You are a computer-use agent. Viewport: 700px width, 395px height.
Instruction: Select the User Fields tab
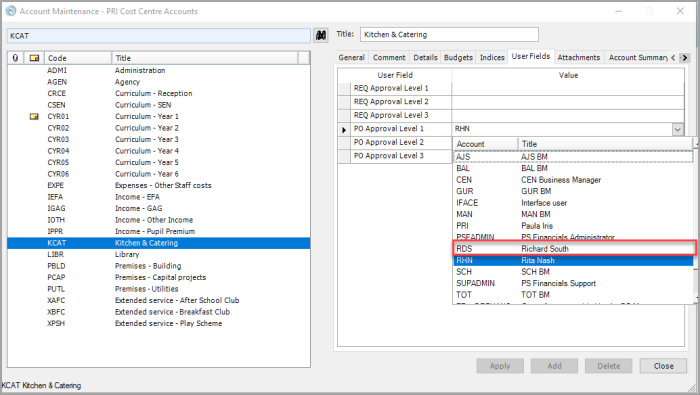tap(531, 56)
